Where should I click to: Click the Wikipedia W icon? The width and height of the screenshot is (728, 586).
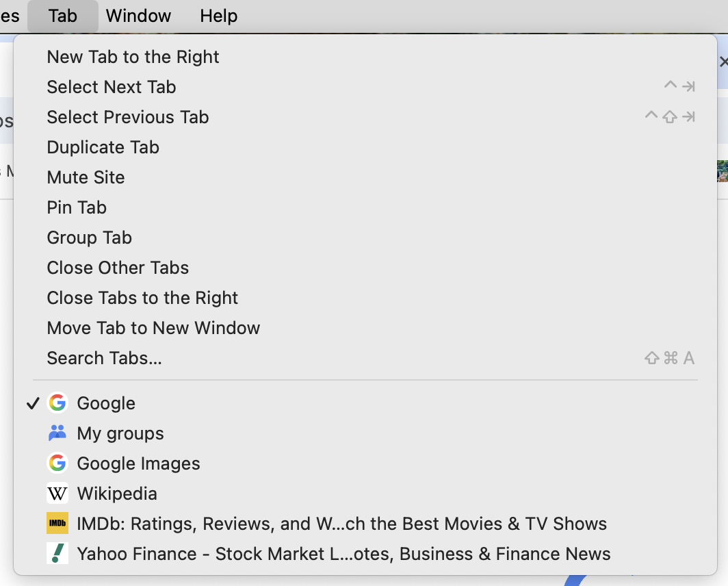(x=57, y=494)
